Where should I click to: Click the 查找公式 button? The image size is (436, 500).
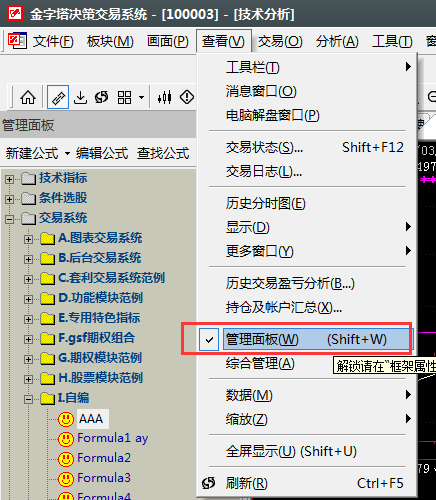163,153
